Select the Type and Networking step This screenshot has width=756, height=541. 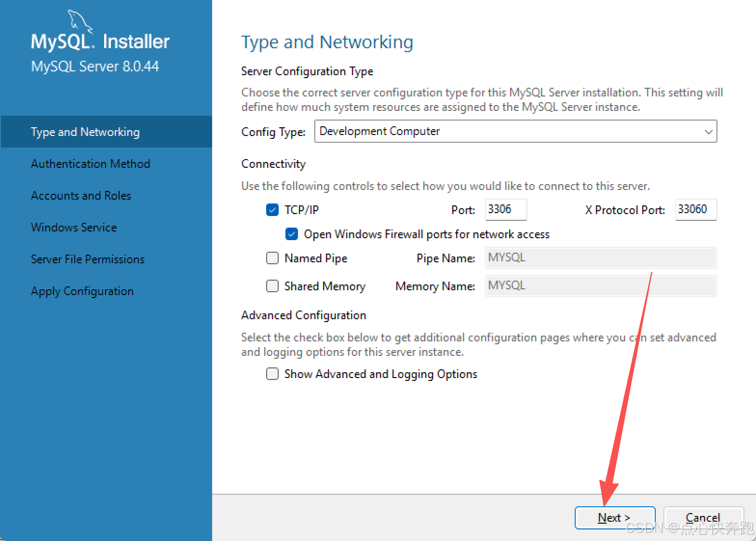click(x=106, y=132)
